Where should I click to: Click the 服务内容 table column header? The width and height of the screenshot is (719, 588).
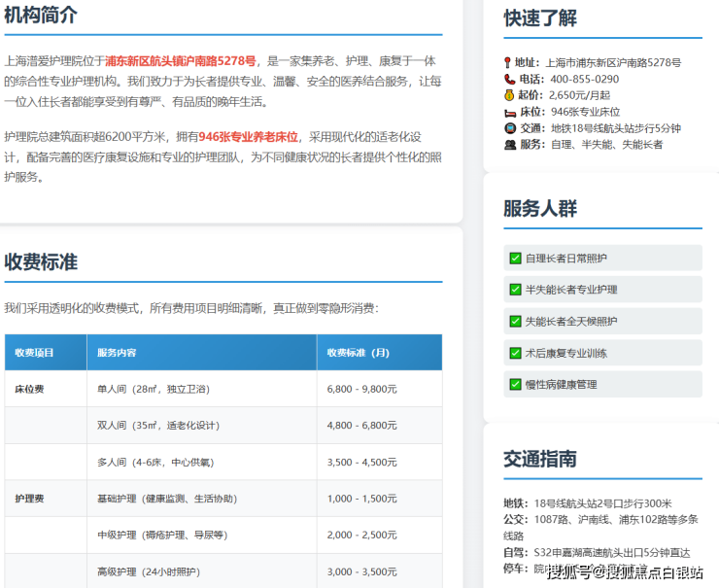point(117,353)
